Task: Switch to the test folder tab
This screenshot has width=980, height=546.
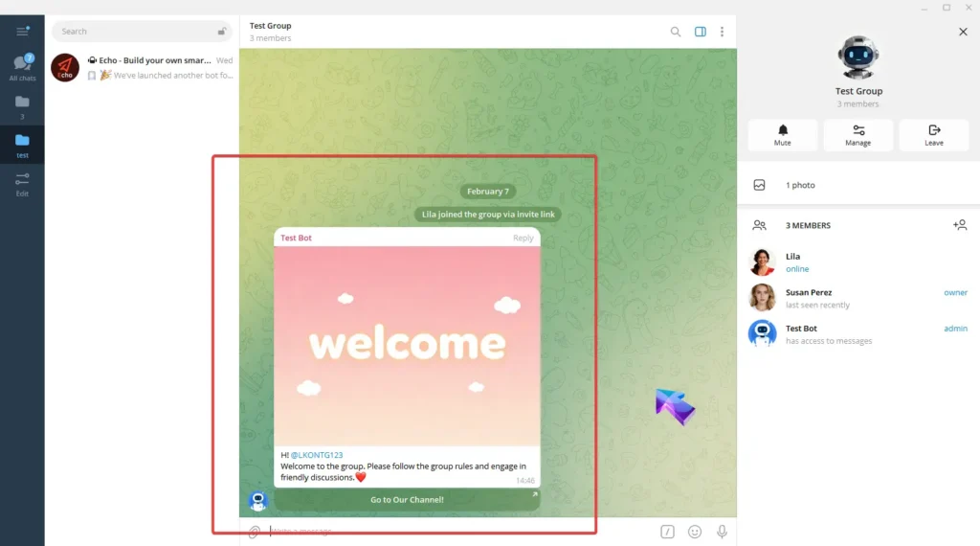Action: tap(22, 145)
